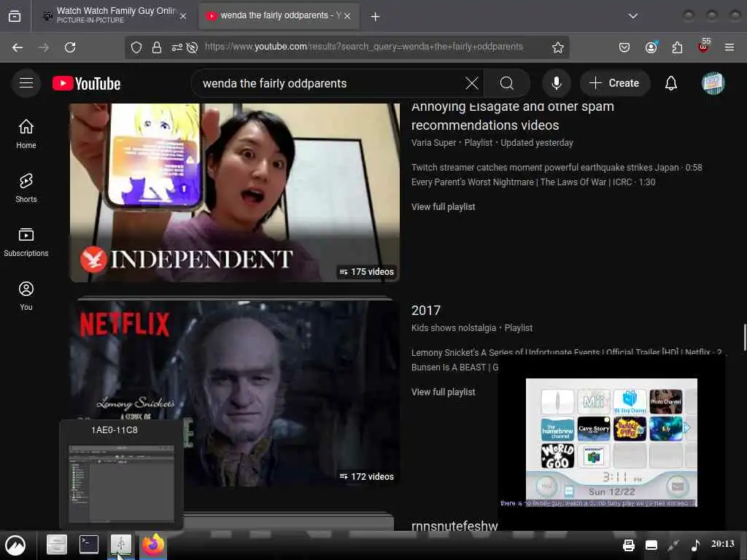Play Twitch streamer earthquake video
Viewport: 747px width, 560px height.
(557, 168)
